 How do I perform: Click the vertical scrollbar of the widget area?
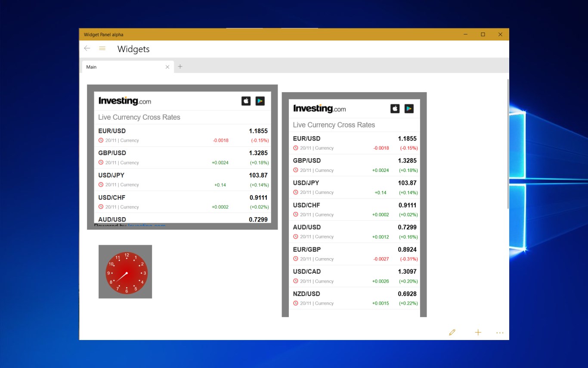click(508, 144)
